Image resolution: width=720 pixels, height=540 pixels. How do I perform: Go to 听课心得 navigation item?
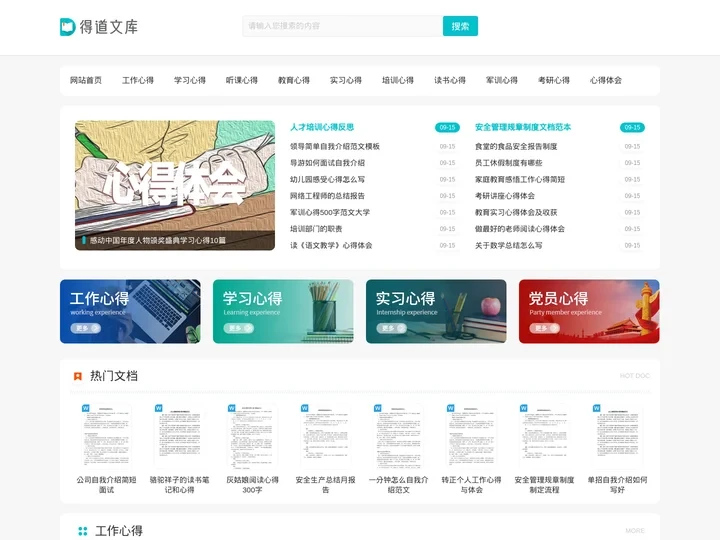click(242, 80)
